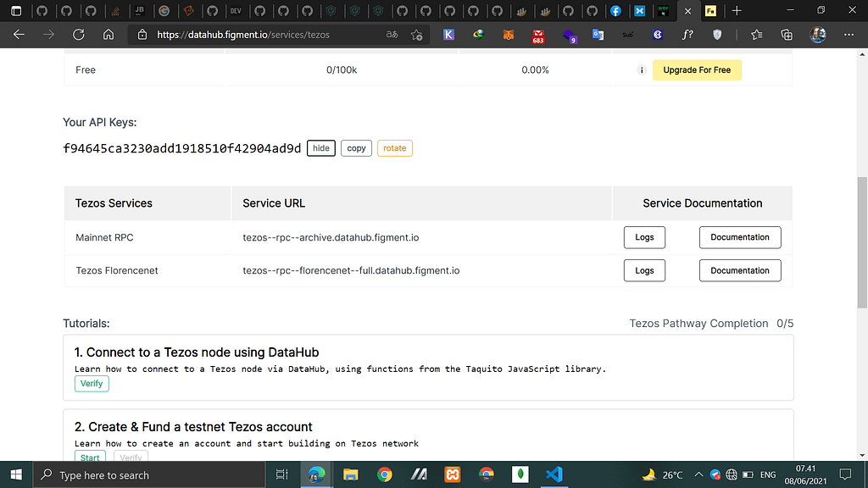The image size is (868, 488).
Task: Verify the Connect to Tezos node tutorial
Action: pyautogui.click(x=92, y=384)
